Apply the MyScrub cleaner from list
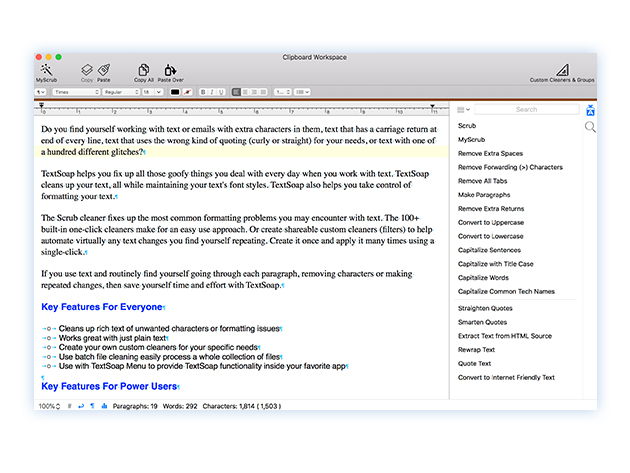630x473 pixels. coord(471,139)
